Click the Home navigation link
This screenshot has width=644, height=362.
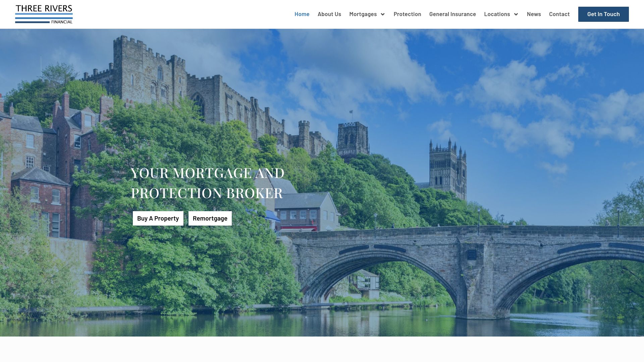point(302,14)
